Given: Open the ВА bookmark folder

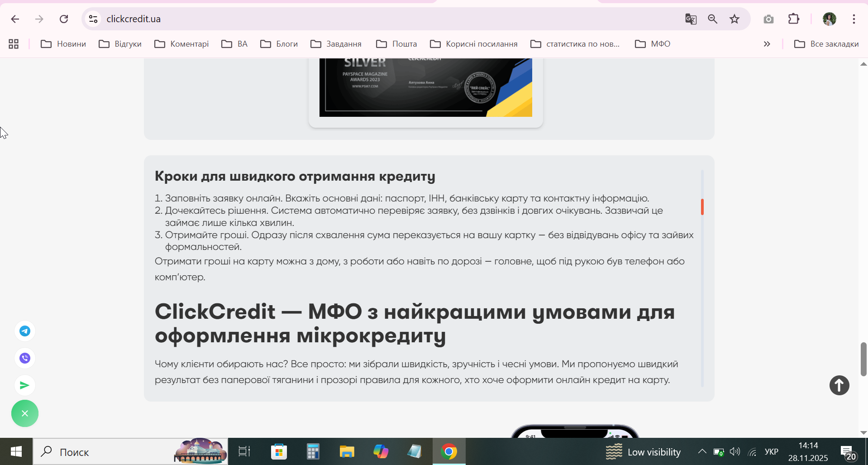Looking at the screenshot, I should coord(234,44).
